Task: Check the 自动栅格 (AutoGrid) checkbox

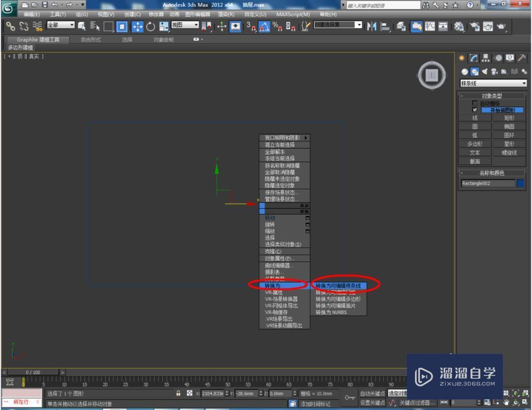Action: tap(475, 103)
